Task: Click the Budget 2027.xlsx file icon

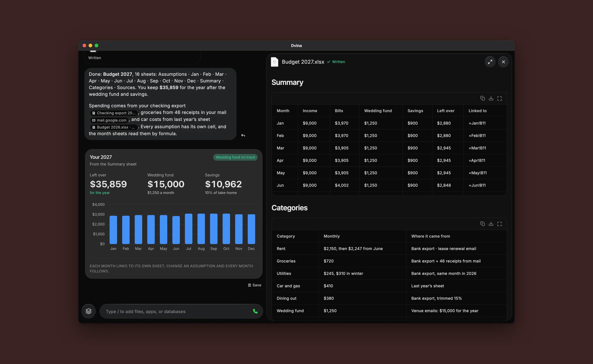Action: [274, 62]
